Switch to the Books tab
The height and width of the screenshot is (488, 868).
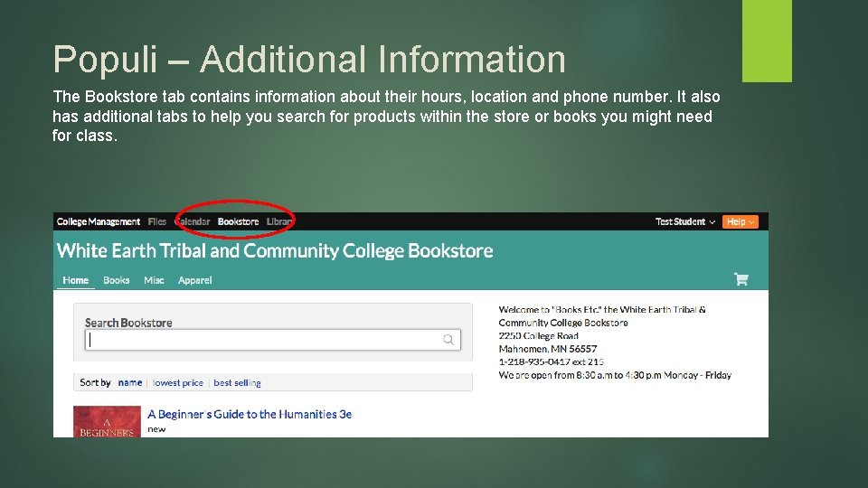pyautogui.click(x=117, y=280)
